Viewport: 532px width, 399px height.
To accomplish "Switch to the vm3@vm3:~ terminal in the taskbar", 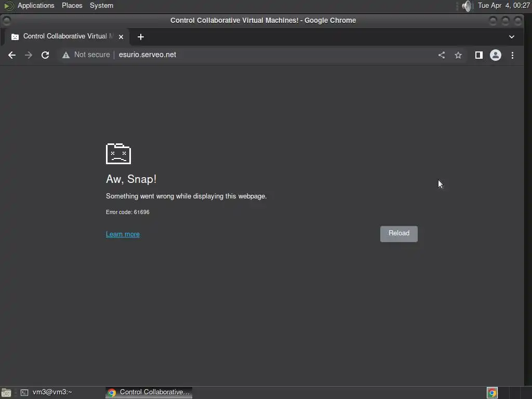I will click(46, 392).
